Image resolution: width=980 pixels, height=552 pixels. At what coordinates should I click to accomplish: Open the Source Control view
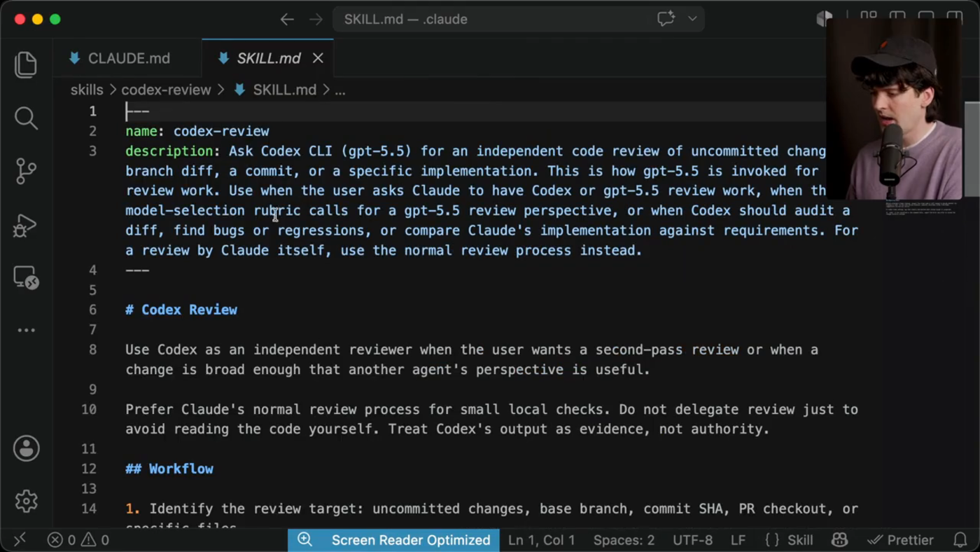click(26, 171)
